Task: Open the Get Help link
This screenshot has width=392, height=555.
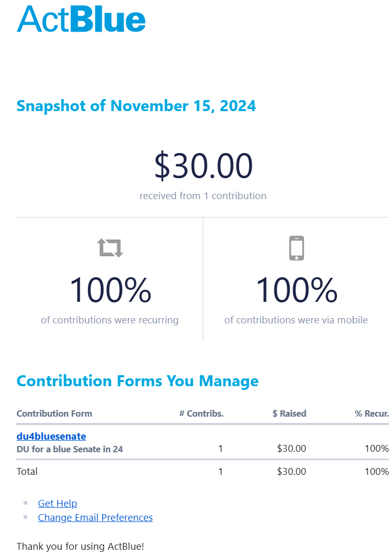Action: 57,503
